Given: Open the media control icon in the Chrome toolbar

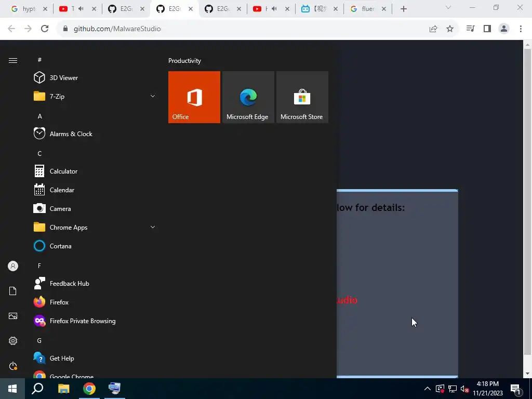Looking at the screenshot, I should point(470,29).
